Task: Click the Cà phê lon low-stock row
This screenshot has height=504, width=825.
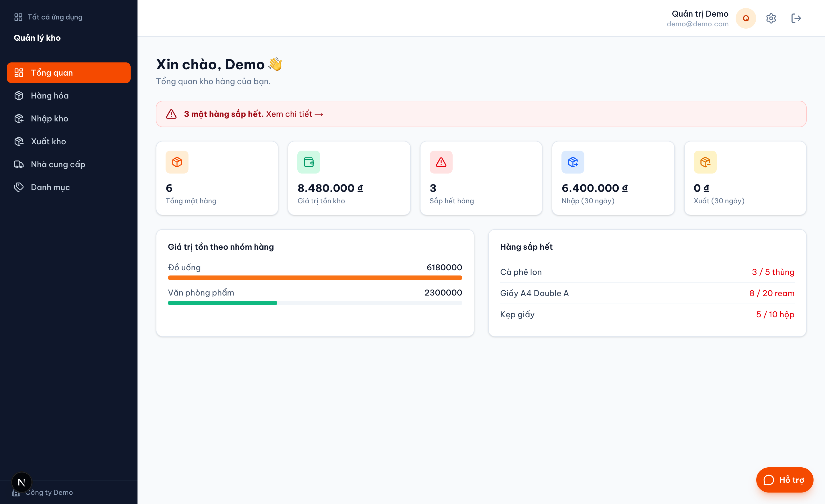Action: tap(647, 272)
